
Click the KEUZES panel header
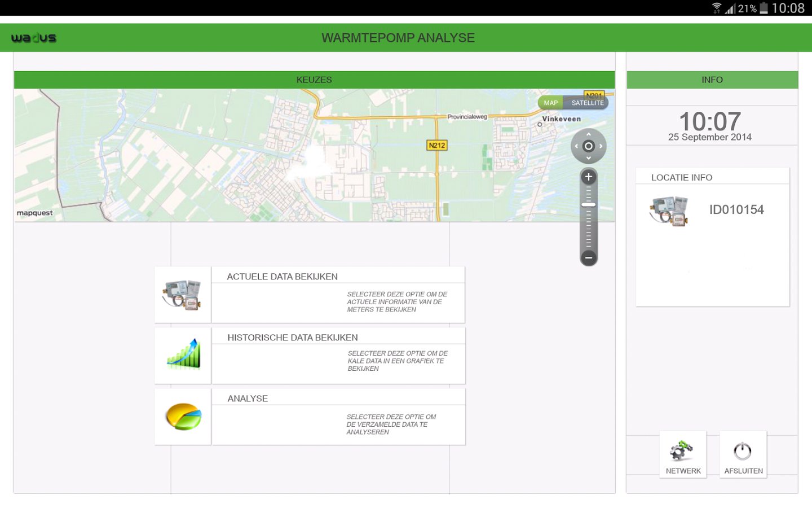(x=314, y=80)
